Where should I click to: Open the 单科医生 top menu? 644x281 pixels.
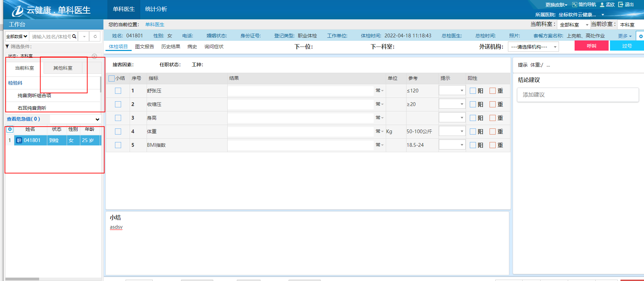tap(124, 9)
